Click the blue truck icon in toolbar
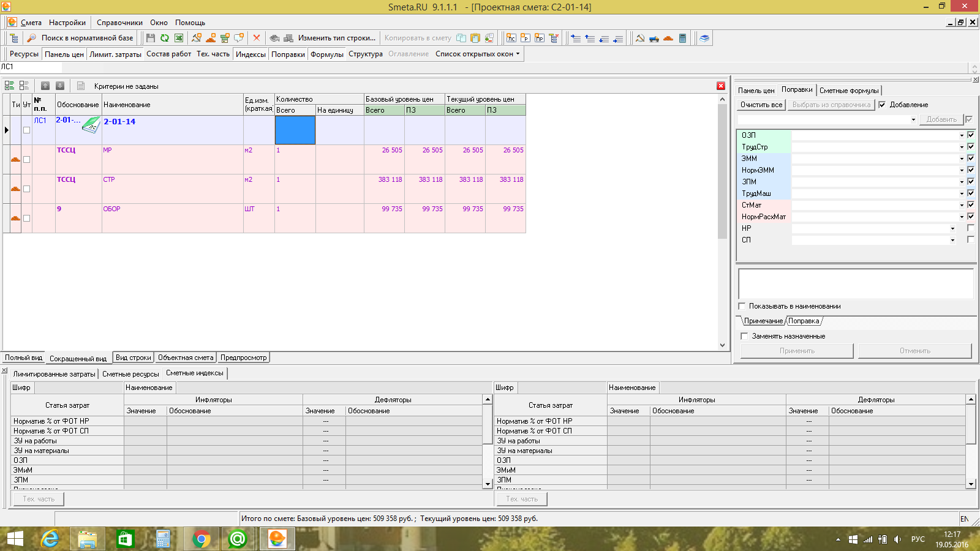Viewport: 980px width, 551px height. [x=654, y=38]
